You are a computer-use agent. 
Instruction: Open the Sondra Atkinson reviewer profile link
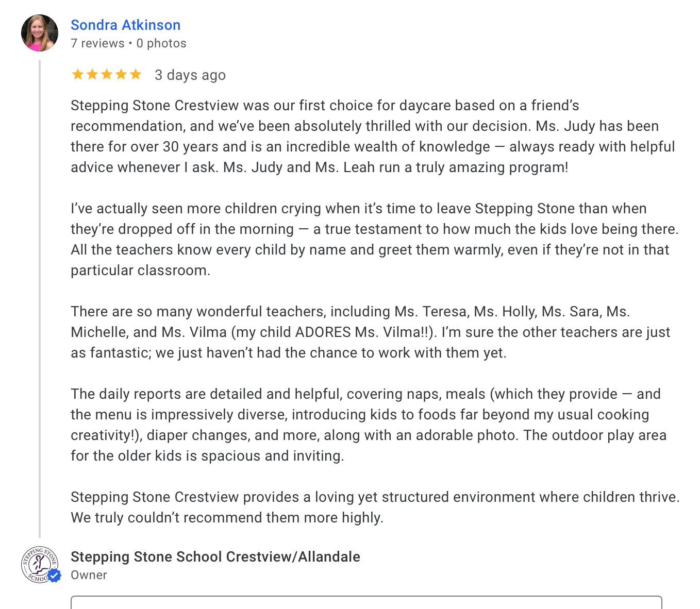pyautogui.click(x=125, y=25)
